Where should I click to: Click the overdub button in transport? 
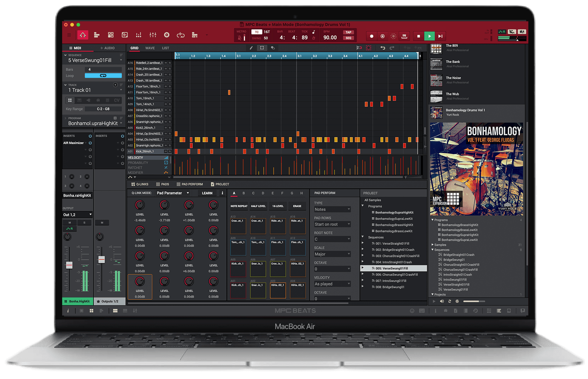pos(382,36)
